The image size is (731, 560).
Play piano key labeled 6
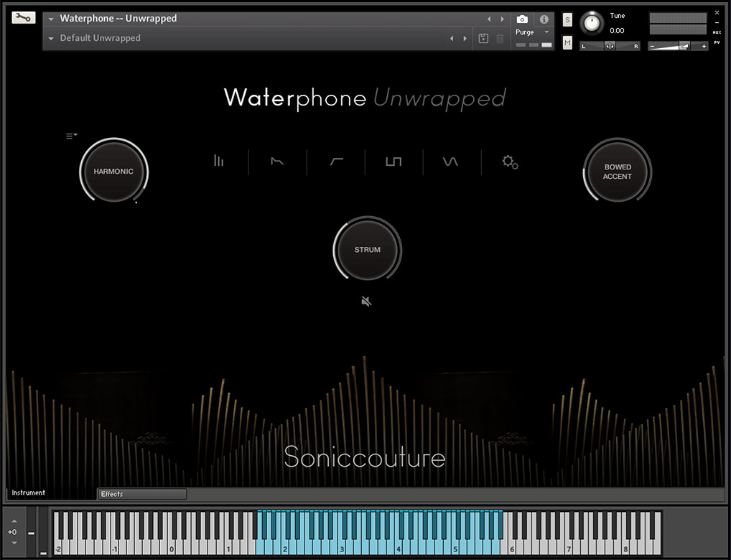point(512,549)
